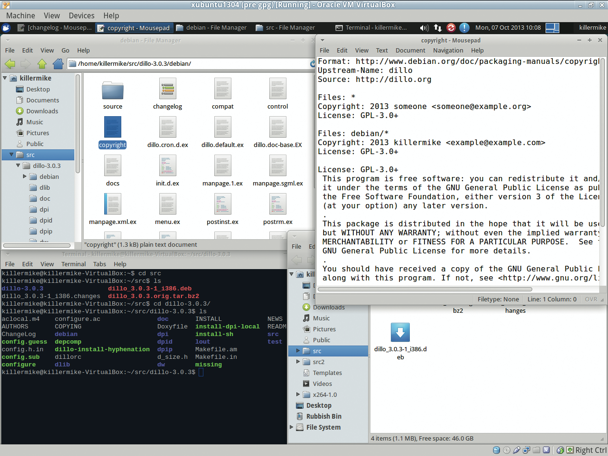Expand the src folder in src File Manager sidebar

coord(298,351)
